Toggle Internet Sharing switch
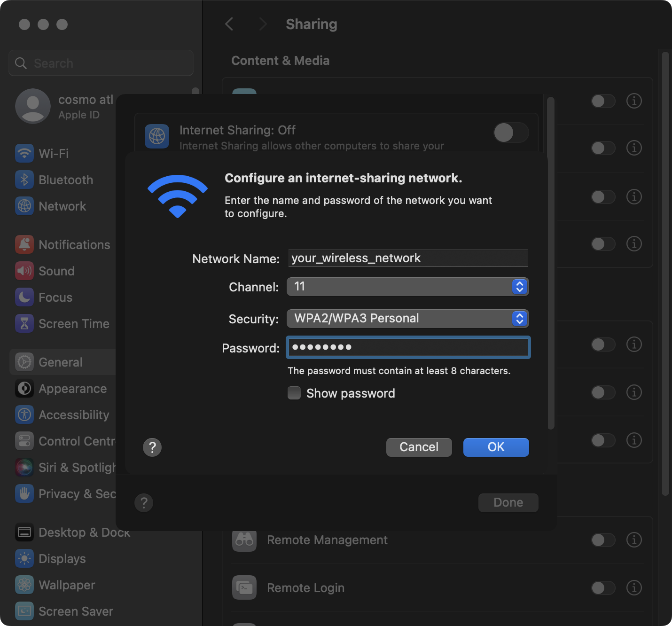 coord(511,133)
